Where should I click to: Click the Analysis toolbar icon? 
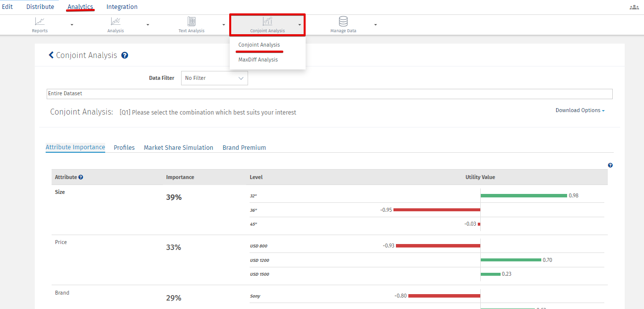(x=116, y=21)
